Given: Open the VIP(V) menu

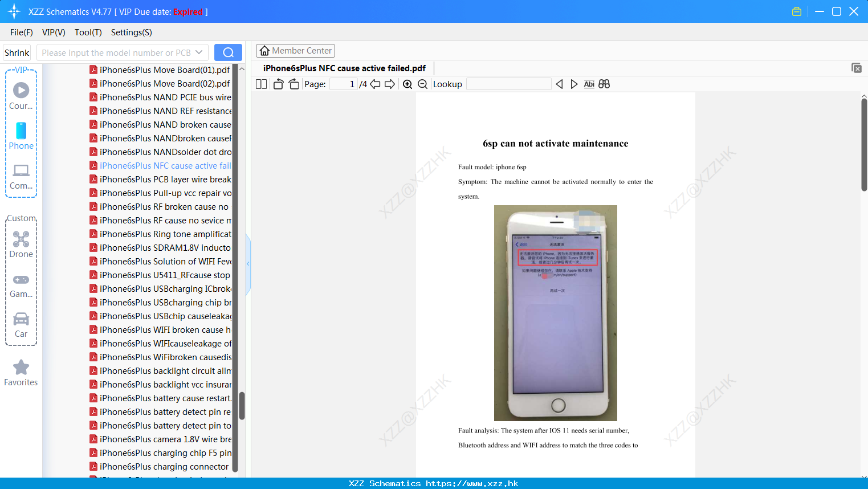Looking at the screenshot, I should 54,32.
